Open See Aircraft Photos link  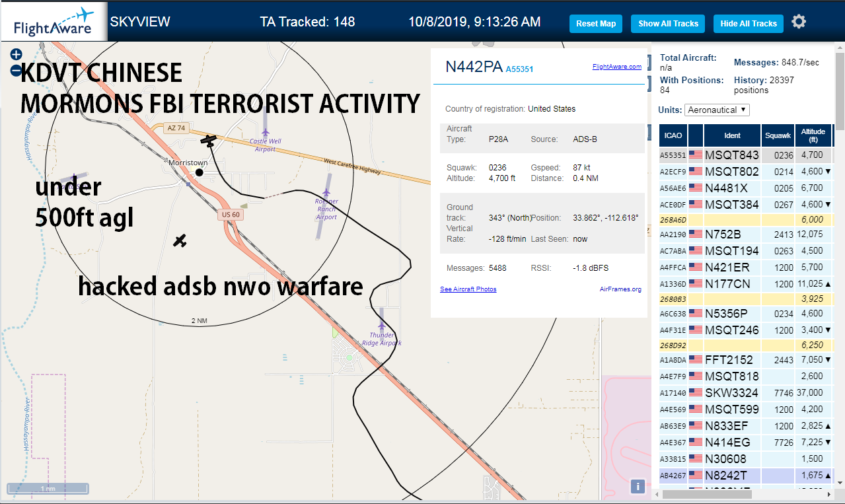click(x=468, y=289)
